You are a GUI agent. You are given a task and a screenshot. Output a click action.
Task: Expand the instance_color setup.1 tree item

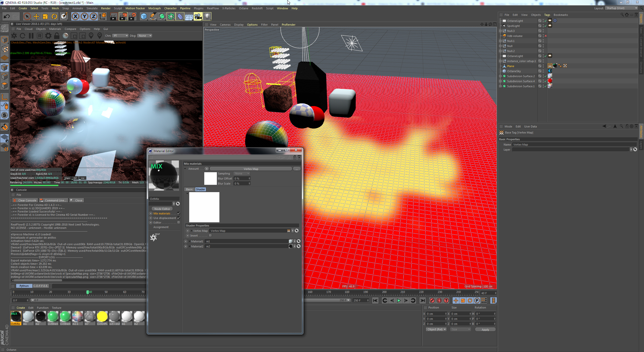pyautogui.click(x=500, y=61)
